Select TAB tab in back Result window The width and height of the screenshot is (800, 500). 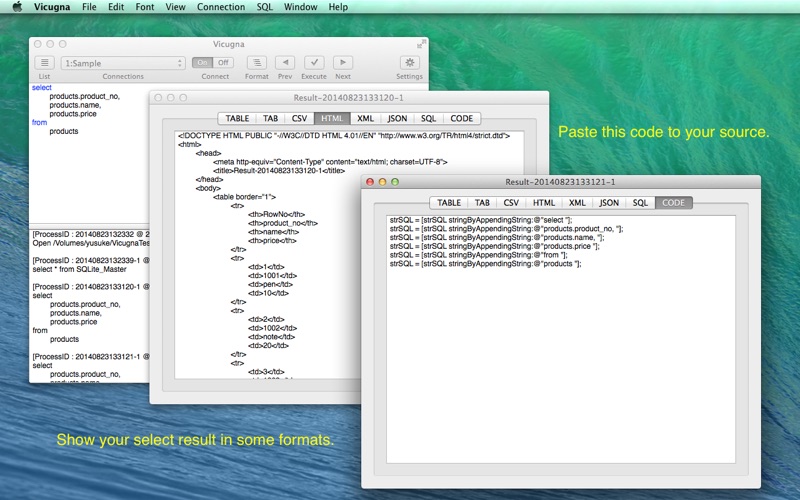[x=270, y=118]
